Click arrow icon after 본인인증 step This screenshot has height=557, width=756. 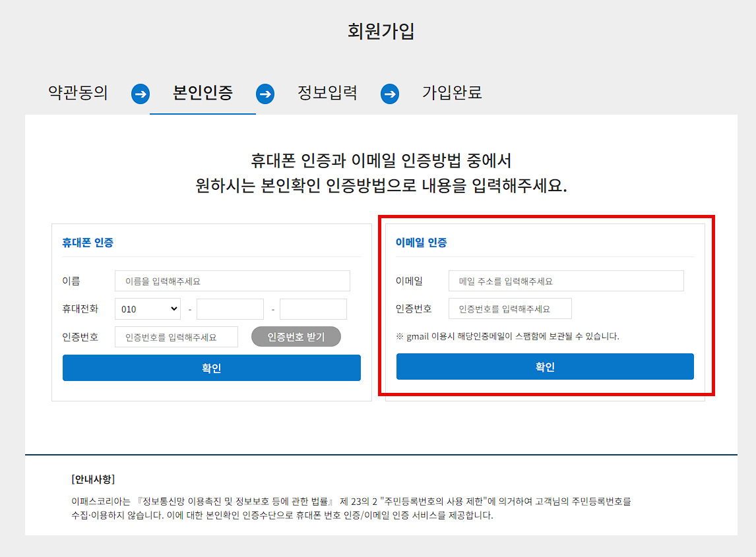[265, 94]
